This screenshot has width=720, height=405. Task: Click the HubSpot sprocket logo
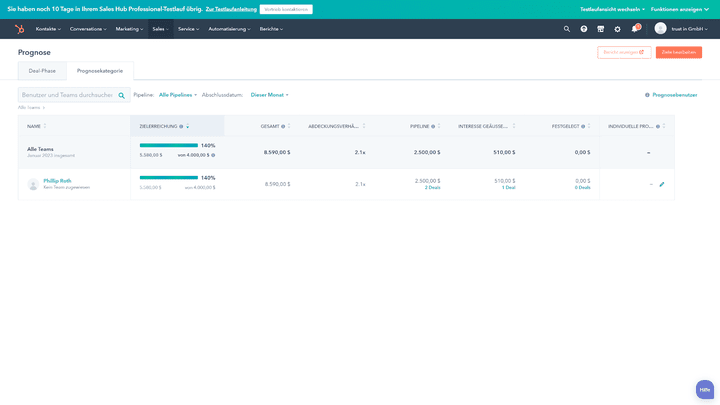(x=20, y=29)
